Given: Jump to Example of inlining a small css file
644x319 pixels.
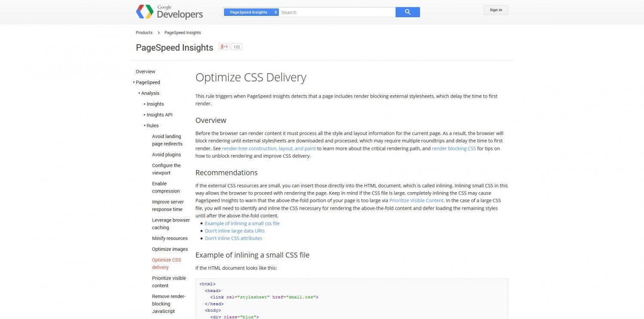Looking at the screenshot, I should tap(242, 223).
